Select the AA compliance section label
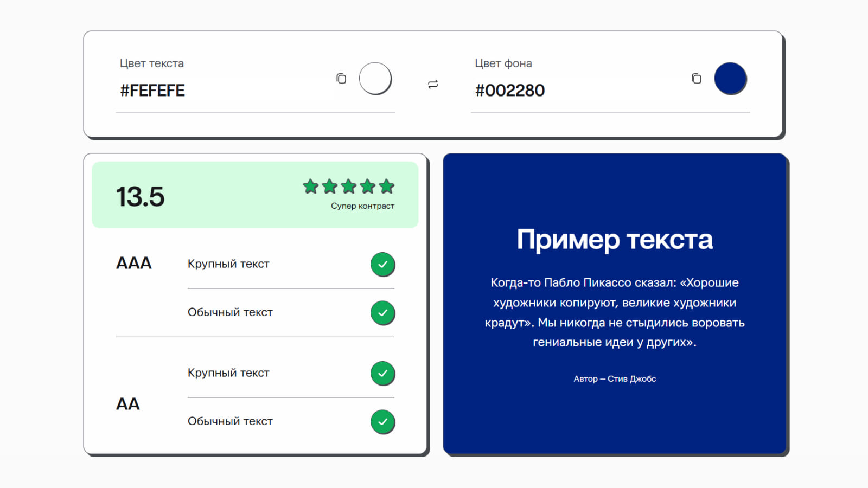This screenshot has height=488, width=868. 127,403
